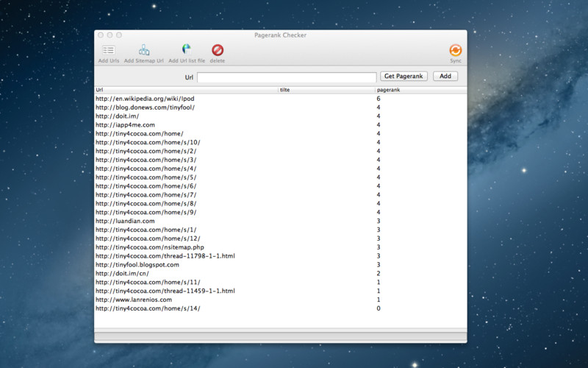Viewport: 588px width, 368px height.
Task: Select the tiny4cocoa.com/nsitemap.php entry
Action: [x=151, y=247]
